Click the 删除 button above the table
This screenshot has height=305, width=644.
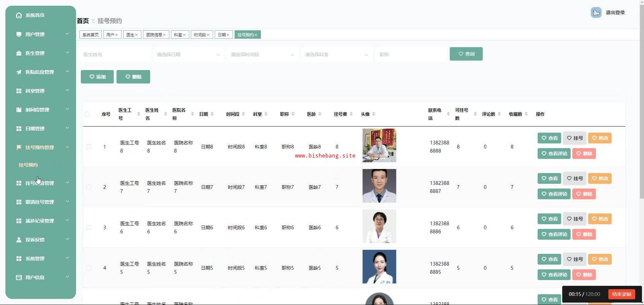133,77
